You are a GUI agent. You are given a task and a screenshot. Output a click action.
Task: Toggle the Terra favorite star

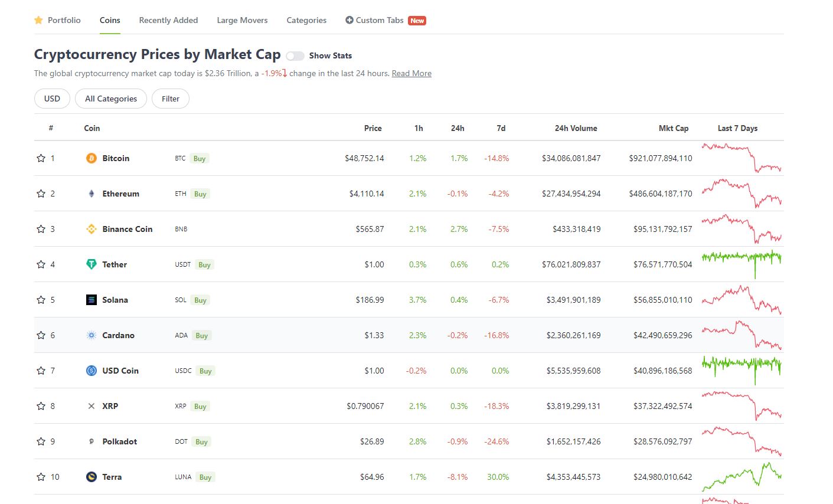(41, 477)
